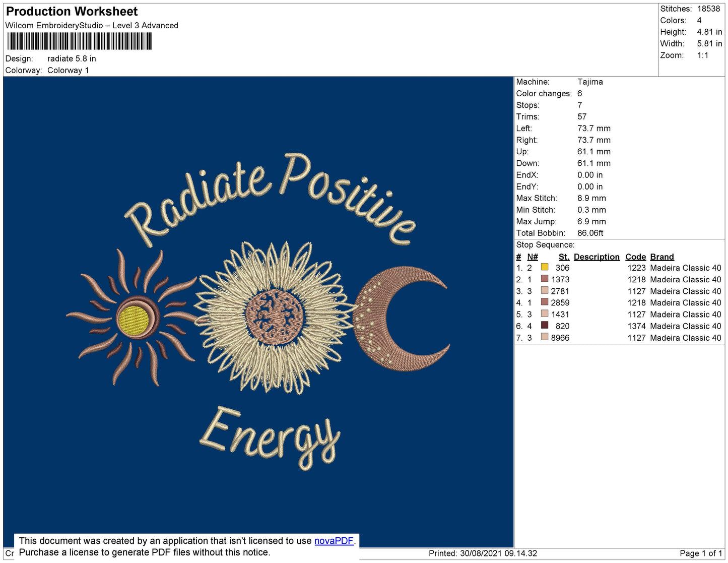Click the Total Bobbin value 86.06ft
The image size is (728, 563).
[590, 233]
